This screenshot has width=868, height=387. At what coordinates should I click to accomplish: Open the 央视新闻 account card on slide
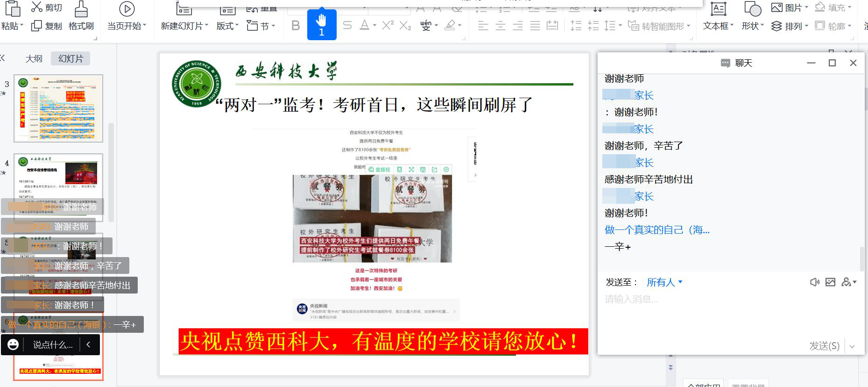[x=376, y=310]
